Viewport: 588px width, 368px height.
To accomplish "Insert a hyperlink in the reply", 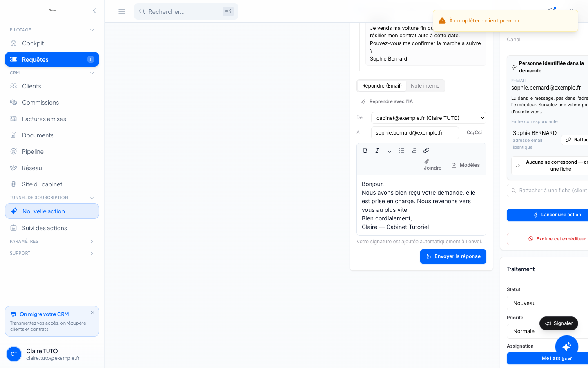I will pos(426,150).
